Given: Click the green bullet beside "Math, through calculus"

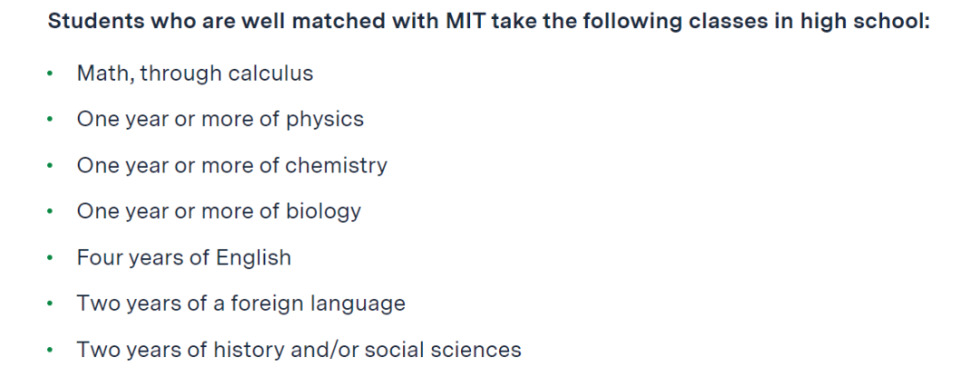Looking at the screenshot, I should click(x=50, y=74).
